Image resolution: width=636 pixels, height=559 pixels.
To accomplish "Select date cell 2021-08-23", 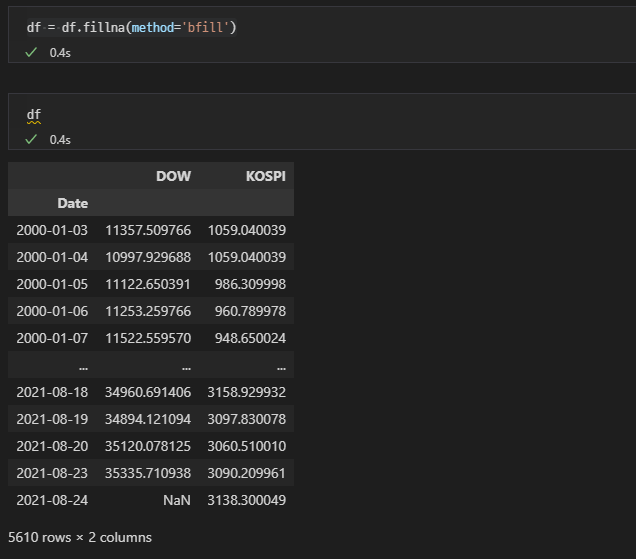I will pyautogui.click(x=52, y=473).
